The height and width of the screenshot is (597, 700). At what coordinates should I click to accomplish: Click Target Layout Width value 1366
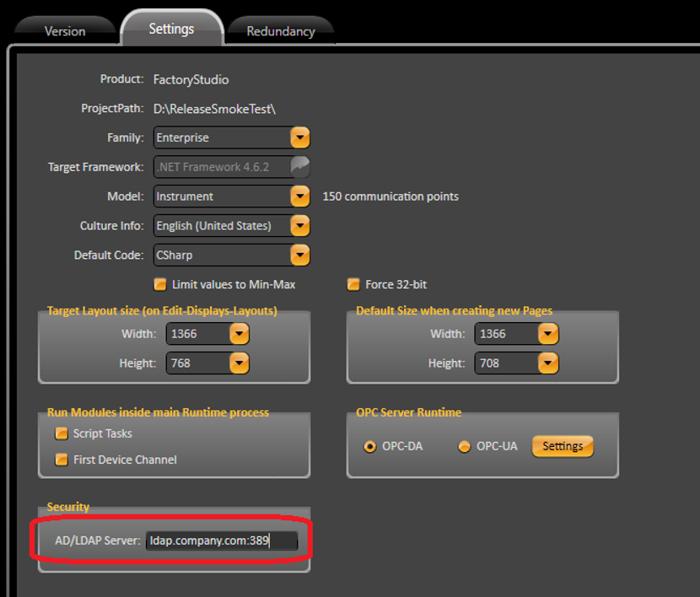(184, 334)
